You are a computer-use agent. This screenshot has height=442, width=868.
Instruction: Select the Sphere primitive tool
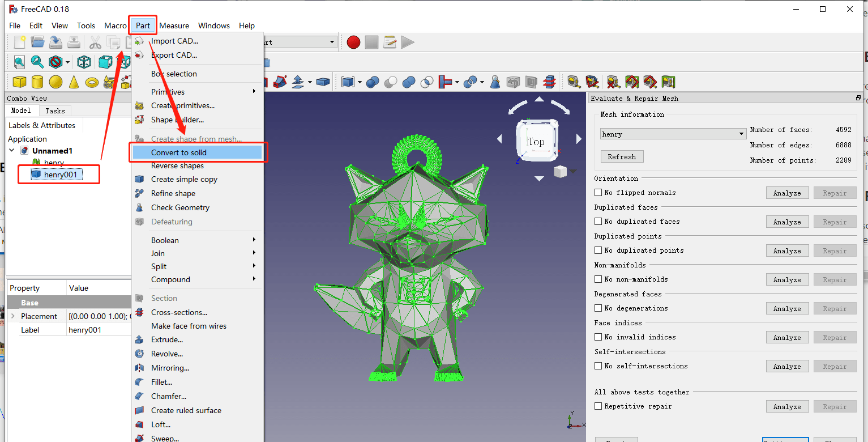[55, 82]
